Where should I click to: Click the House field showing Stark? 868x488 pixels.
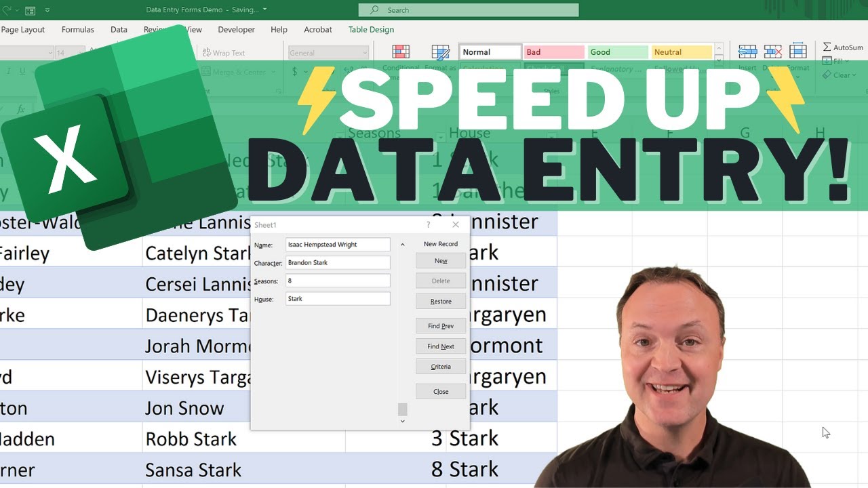pos(338,299)
